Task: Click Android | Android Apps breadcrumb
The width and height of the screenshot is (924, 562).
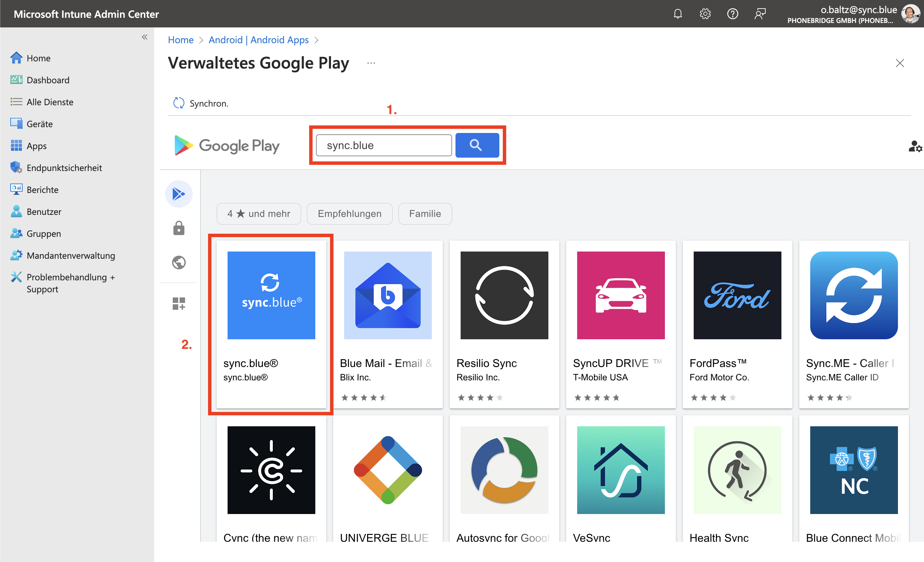Action: tap(258, 40)
